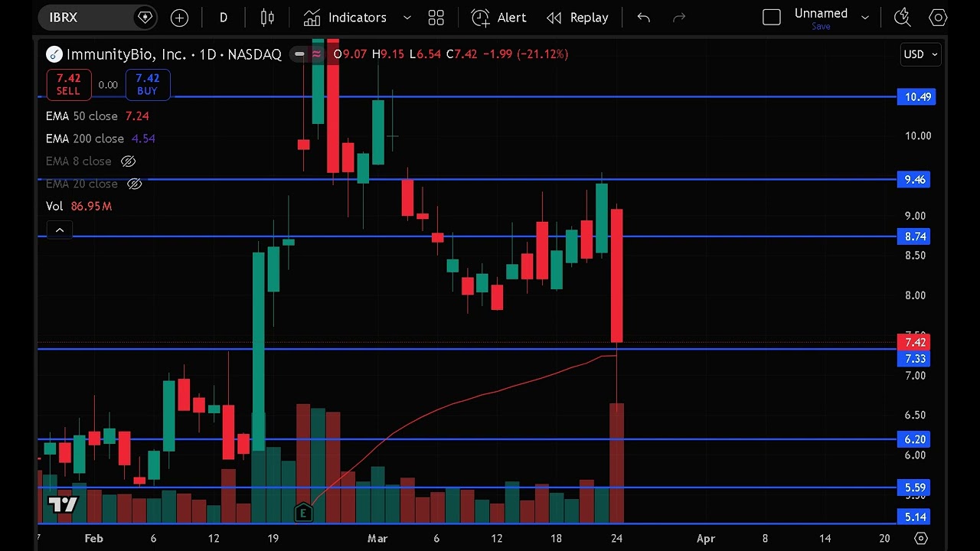Click the 10.00 price scale label
The height and width of the screenshot is (551, 980).
(918, 136)
